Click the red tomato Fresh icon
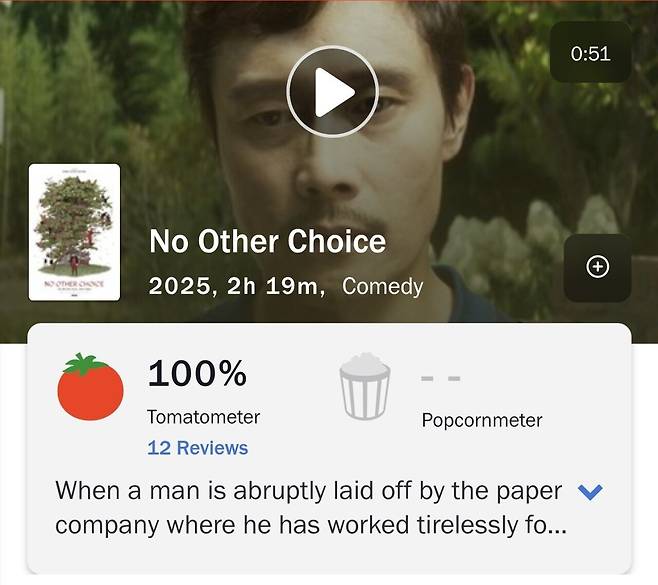The image size is (658, 585). tap(91, 385)
